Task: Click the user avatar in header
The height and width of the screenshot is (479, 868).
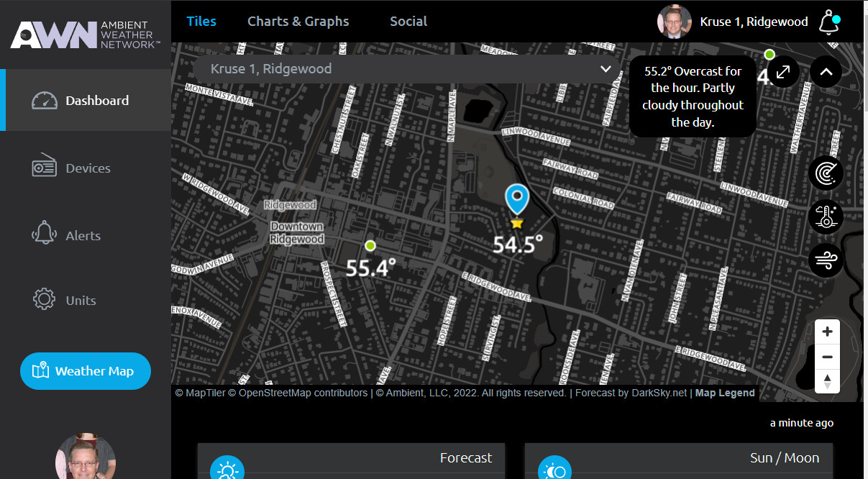Action: [675, 22]
